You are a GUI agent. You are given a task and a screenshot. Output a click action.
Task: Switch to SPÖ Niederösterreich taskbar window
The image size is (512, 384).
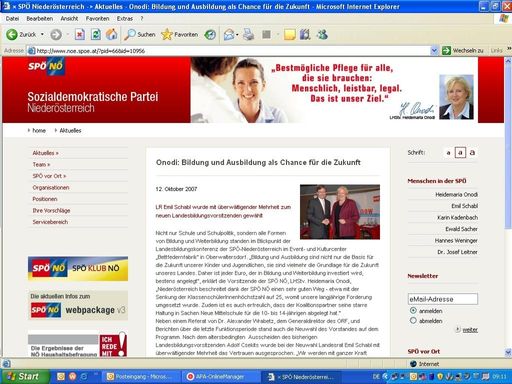tap(302, 377)
